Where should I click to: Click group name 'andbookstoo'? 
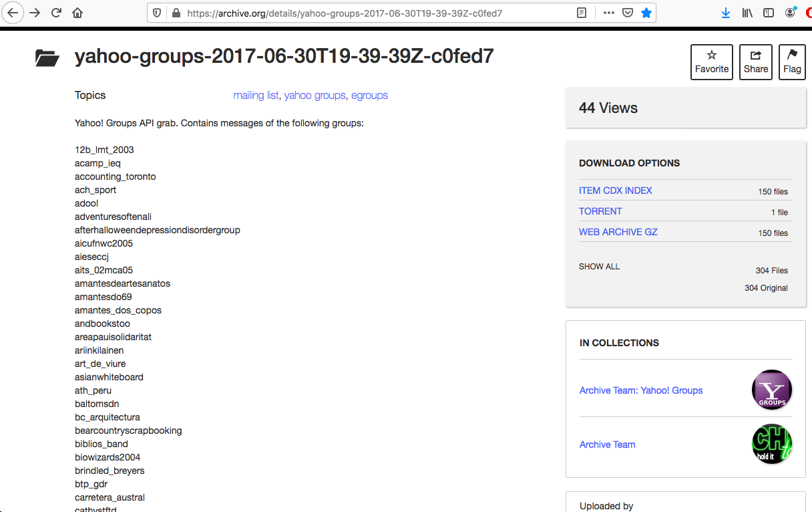coord(102,324)
